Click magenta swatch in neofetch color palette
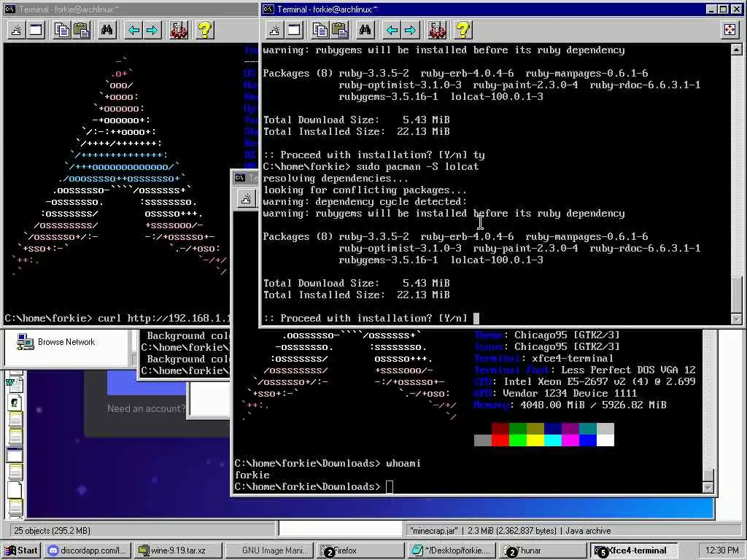 click(x=570, y=440)
